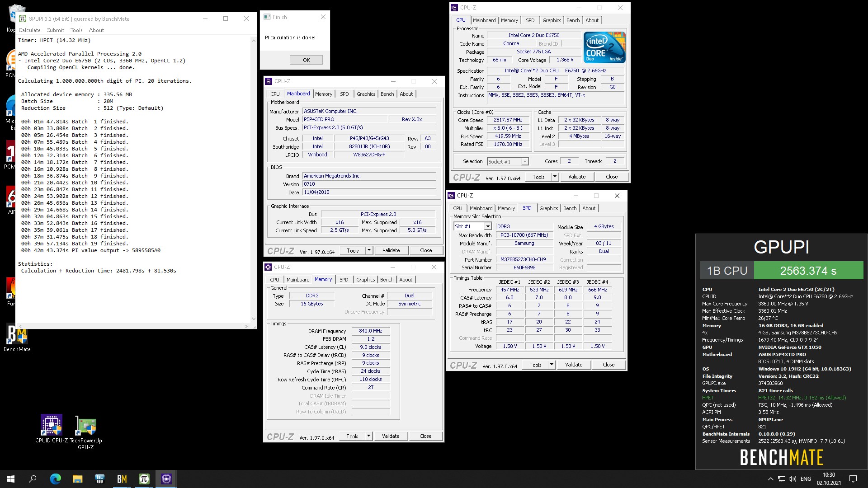This screenshot has height=488, width=868.
Task: Click GPUPI score 2563.374 s
Action: pos(808,271)
